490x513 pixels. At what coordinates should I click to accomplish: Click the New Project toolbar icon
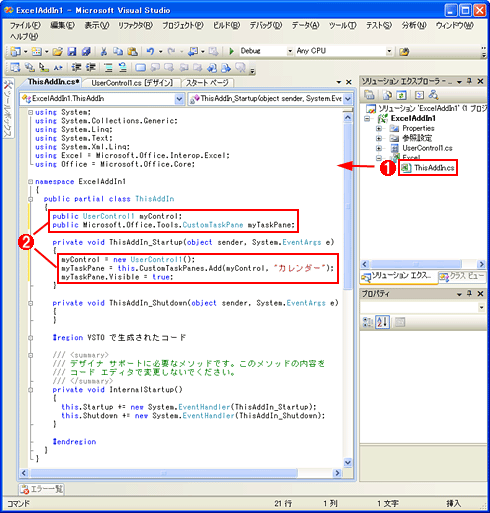tap(15, 51)
